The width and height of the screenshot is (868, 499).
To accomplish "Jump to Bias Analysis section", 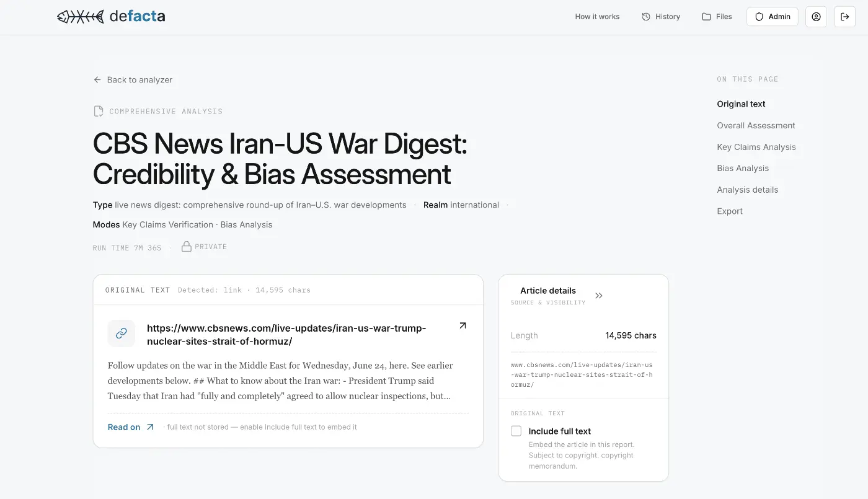I will click(x=743, y=168).
